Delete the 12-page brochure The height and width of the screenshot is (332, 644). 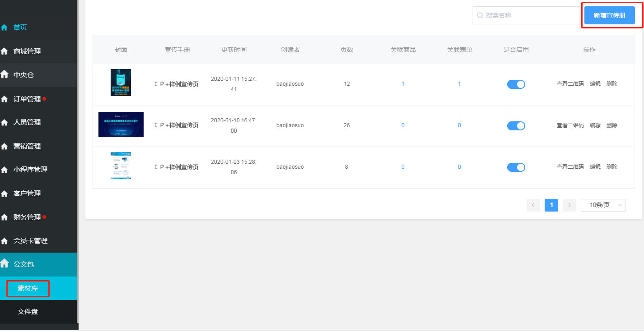point(612,84)
